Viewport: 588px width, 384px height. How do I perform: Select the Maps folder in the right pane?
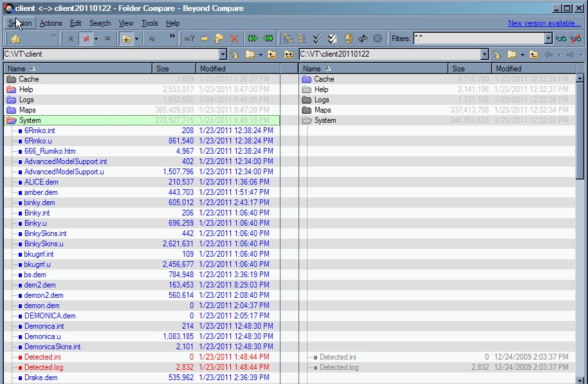click(x=322, y=110)
